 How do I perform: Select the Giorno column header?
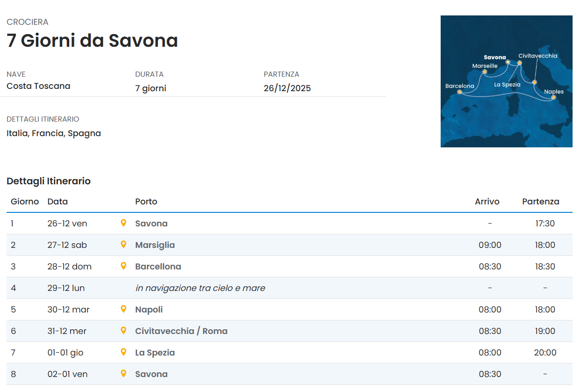[x=25, y=202]
